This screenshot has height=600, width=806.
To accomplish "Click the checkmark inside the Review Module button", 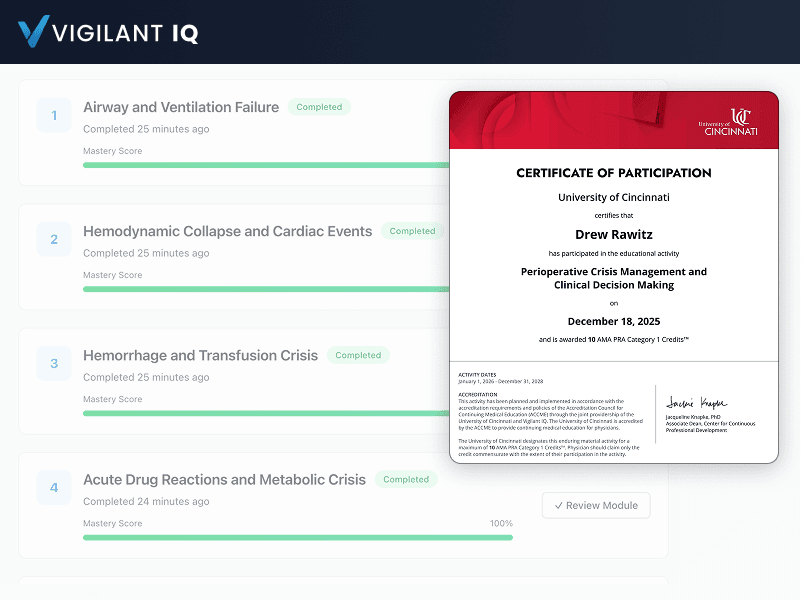I will [560, 505].
